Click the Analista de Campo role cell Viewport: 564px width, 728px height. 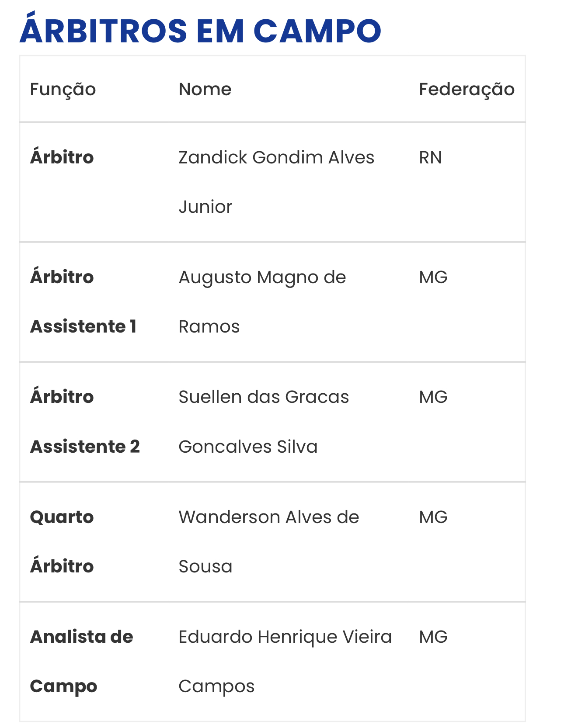pos(81,661)
